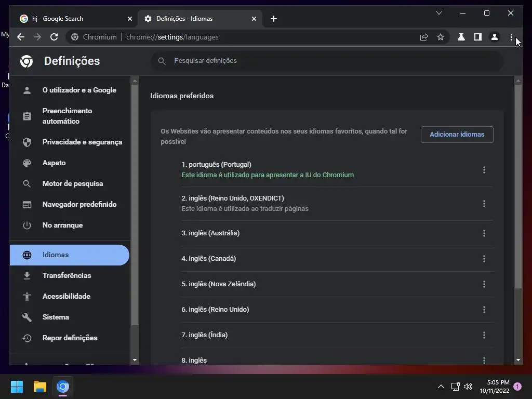
Task: Select Idiomas in the sidebar
Action: click(70, 255)
